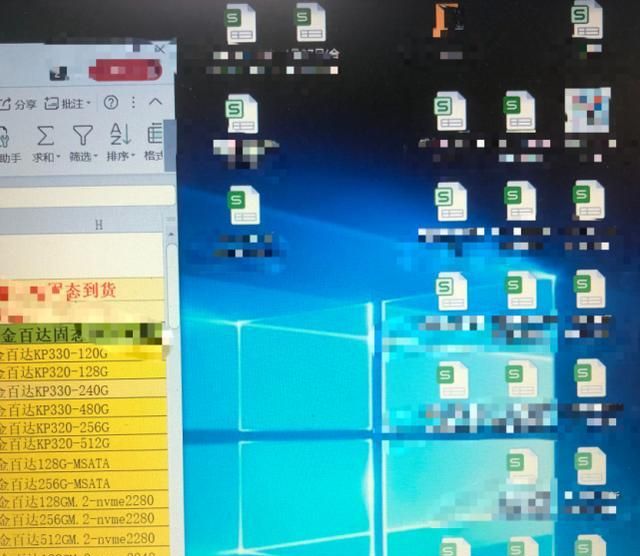Select cell 金百达KP330-480G
Screen dimensions: 640x556
click(83, 409)
